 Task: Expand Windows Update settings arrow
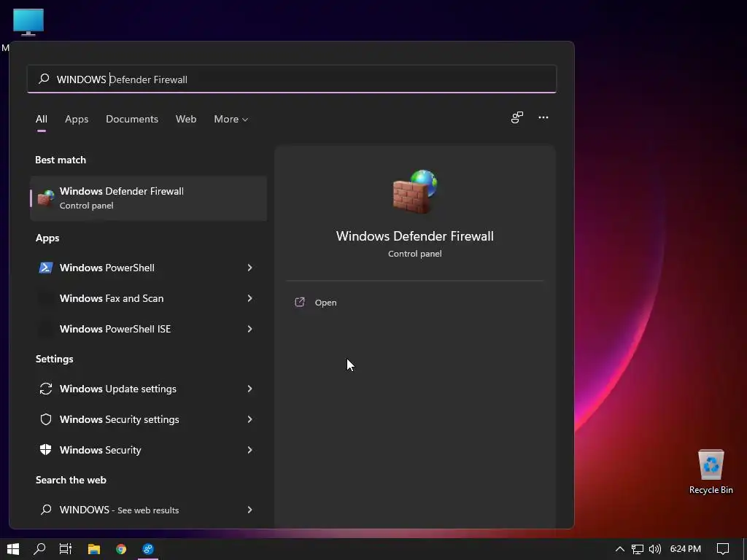coord(249,389)
